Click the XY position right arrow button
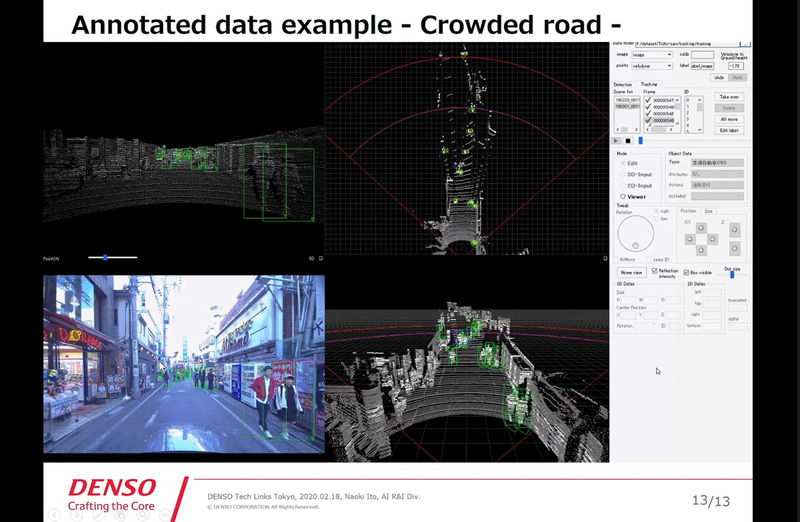This screenshot has width=800, height=522. tap(712, 239)
